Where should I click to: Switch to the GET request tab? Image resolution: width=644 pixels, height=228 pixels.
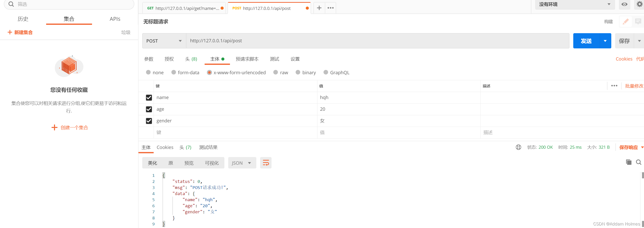click(x=184, y=8)
